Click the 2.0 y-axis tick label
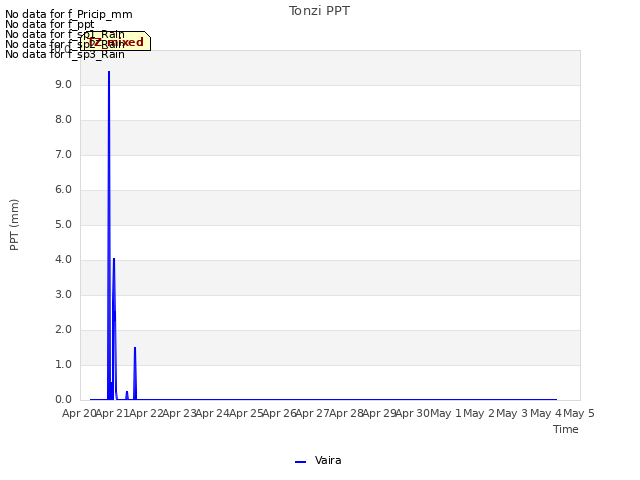 coord(63,330)
